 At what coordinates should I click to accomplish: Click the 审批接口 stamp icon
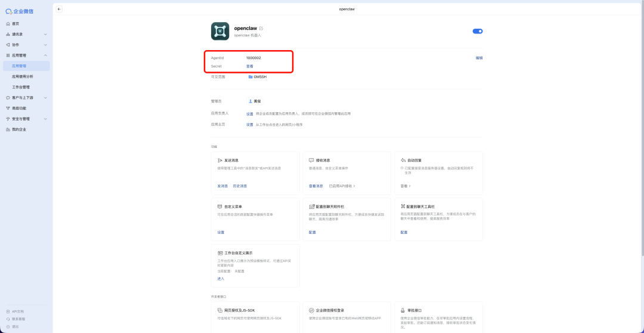[403, 310]
